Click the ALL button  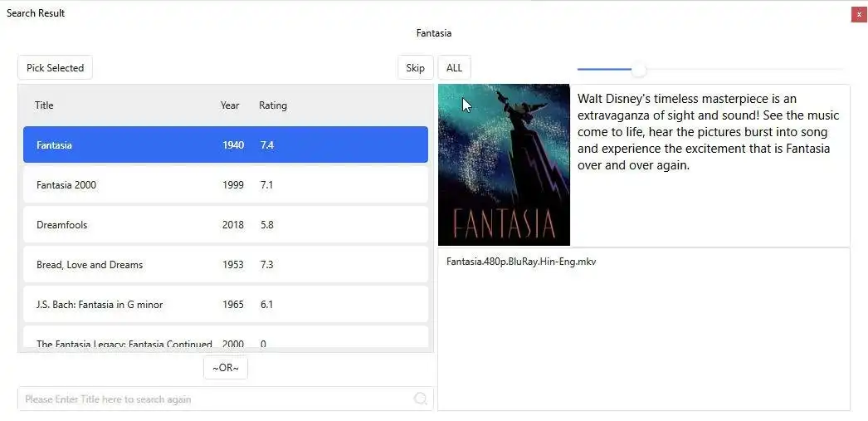[x=454, y=68]
